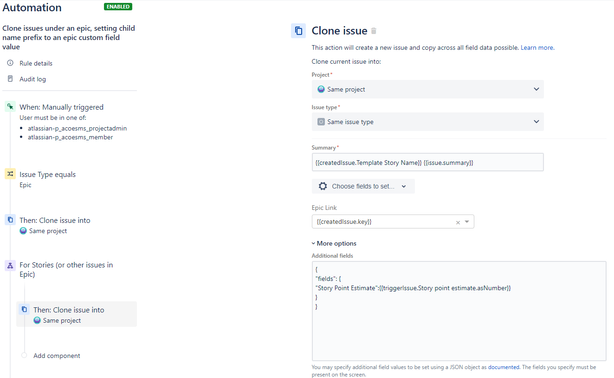Open the Project dropdown Same project
This screenshot has width=614, height=378.
tap(428, 89)
